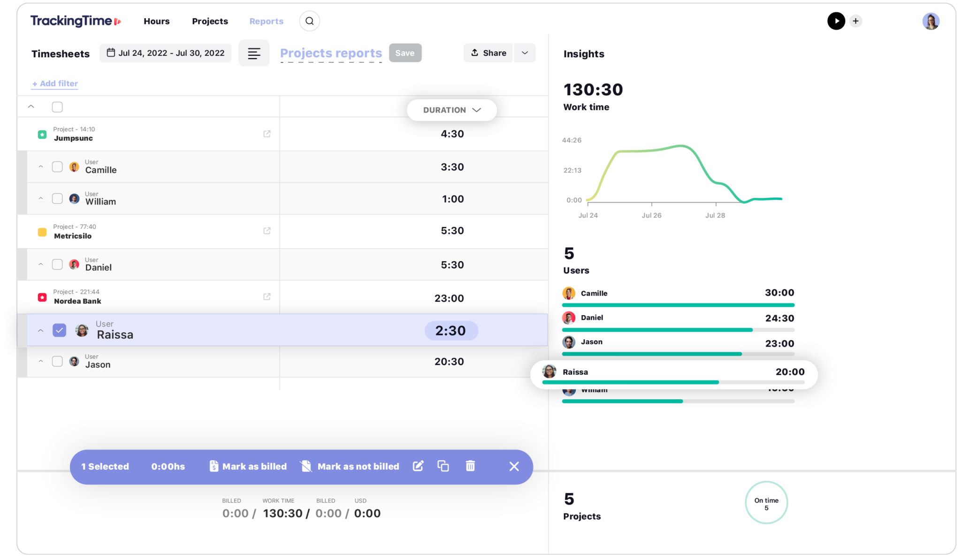Click the duplicate entries icon in action bar
The width and height of the screenshot is (961, 560).
(442, 466)
